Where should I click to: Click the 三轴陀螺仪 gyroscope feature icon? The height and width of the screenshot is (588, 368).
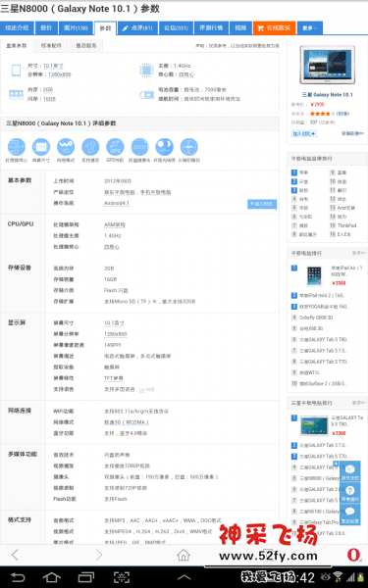click(188, 147)
